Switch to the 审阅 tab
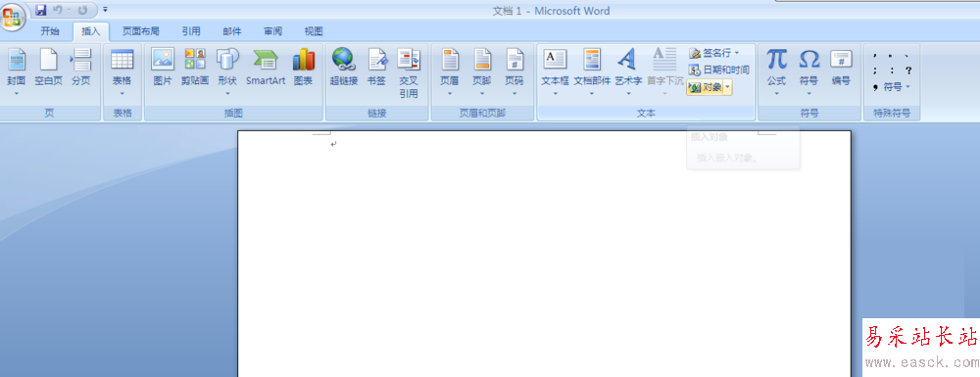This screenshot has width=980, height=377. coord(272,31)
